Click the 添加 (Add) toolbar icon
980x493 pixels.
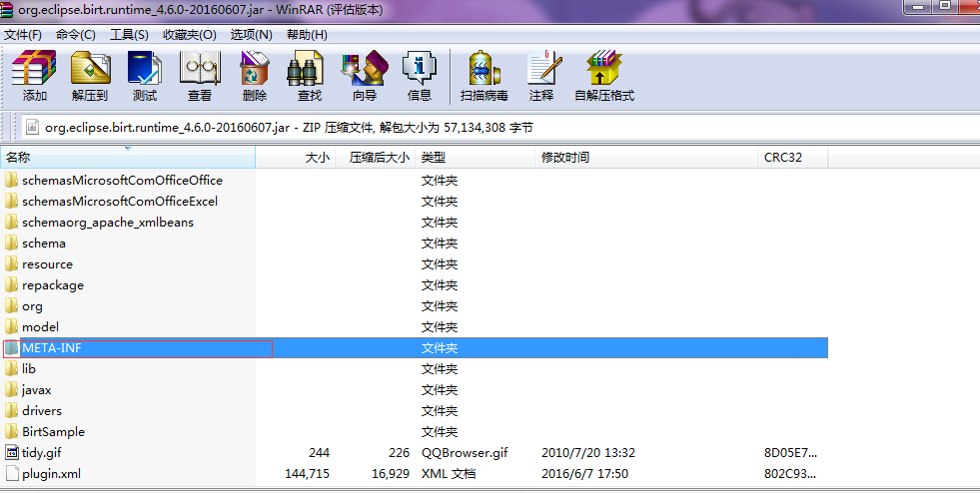[x=34, y=68]
